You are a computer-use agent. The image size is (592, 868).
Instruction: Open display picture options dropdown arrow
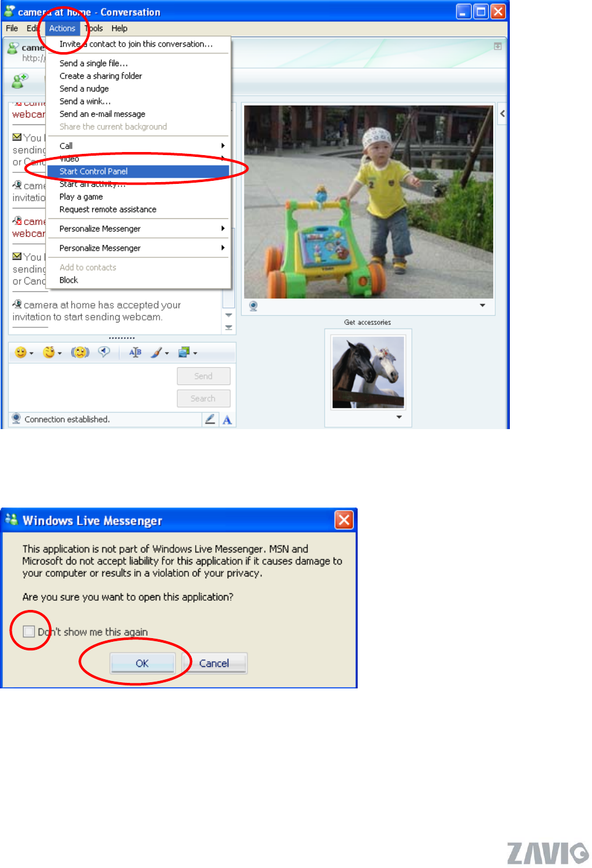399,417
